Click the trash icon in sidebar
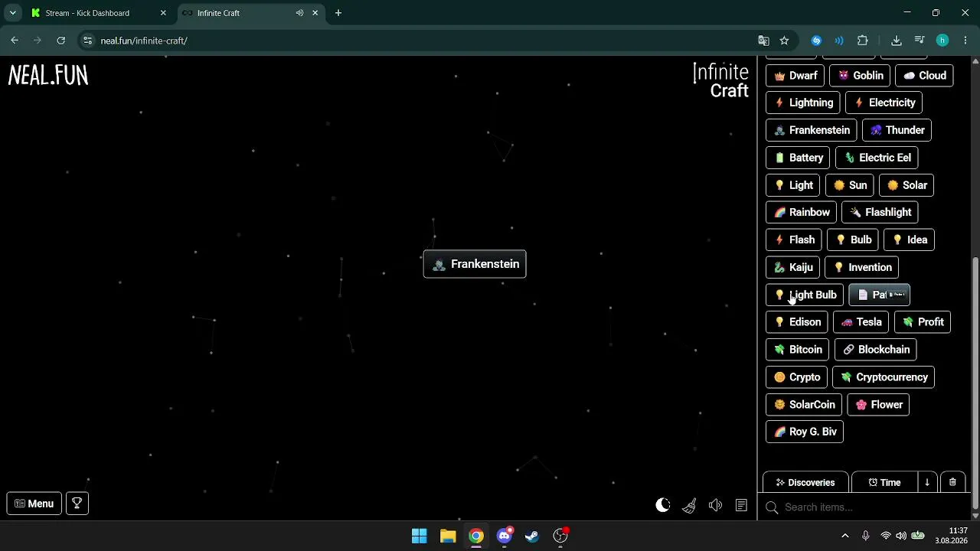Viewport: 980px width, 551px height. coord(952,482)
